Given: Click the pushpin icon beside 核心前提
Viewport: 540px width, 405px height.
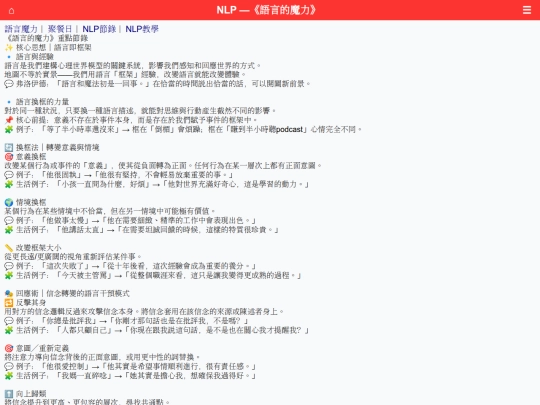Looking at the screenshot, I should click(x=9, y=120).
